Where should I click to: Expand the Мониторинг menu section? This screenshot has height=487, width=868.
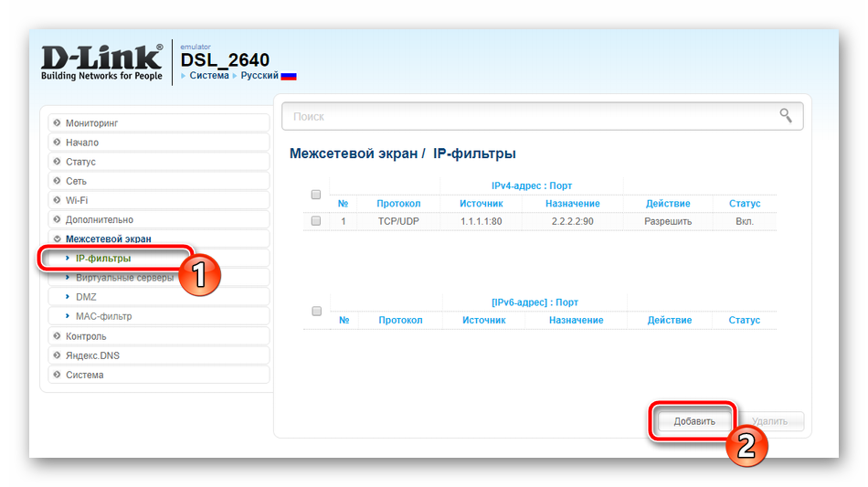[x=159, y=122]
